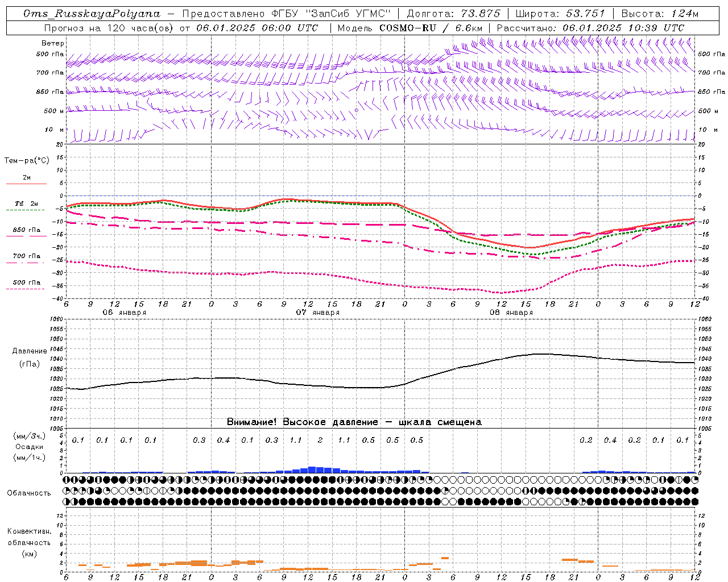
Task: Click the 'Модель COSMO-RU / 6.6км' text
Action: pyautogui.click(x=409, y=27)
